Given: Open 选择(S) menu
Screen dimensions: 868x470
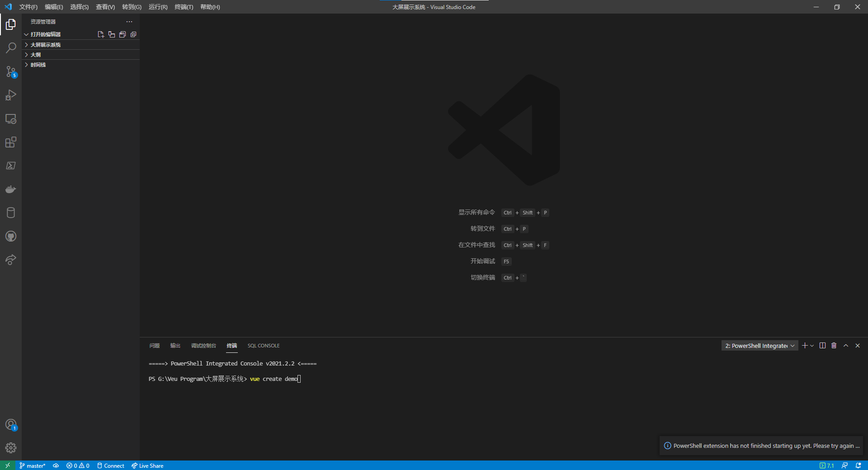Looking at the screenshot, I should 79,7.
